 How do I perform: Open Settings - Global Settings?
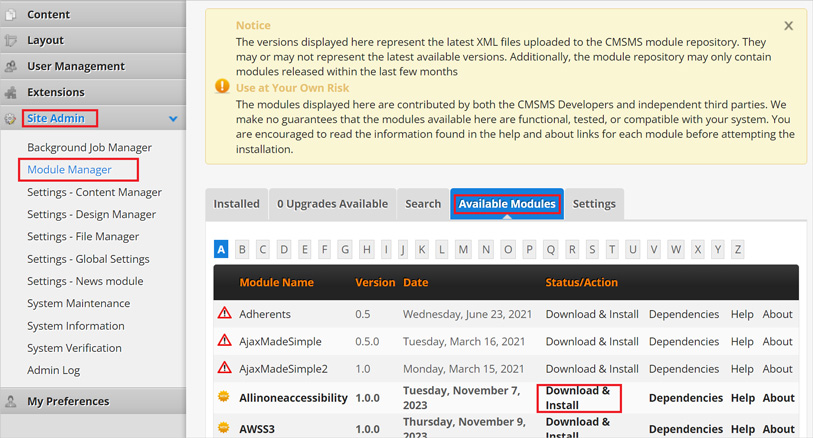(88, 259)
